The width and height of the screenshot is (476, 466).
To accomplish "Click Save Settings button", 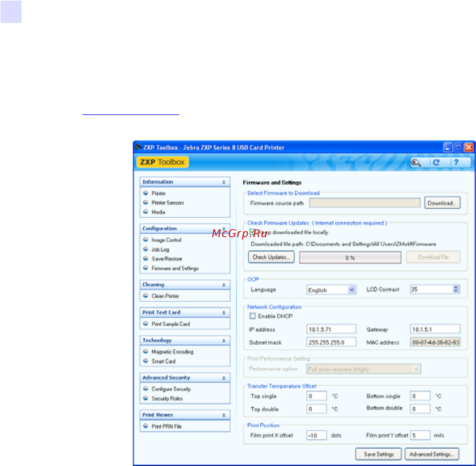I will pyautogui.click(x=379, y=454).
